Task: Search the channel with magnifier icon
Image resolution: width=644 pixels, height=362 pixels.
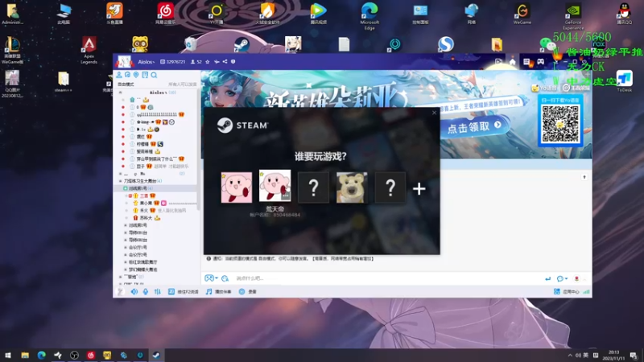Action: pos(154,75)
